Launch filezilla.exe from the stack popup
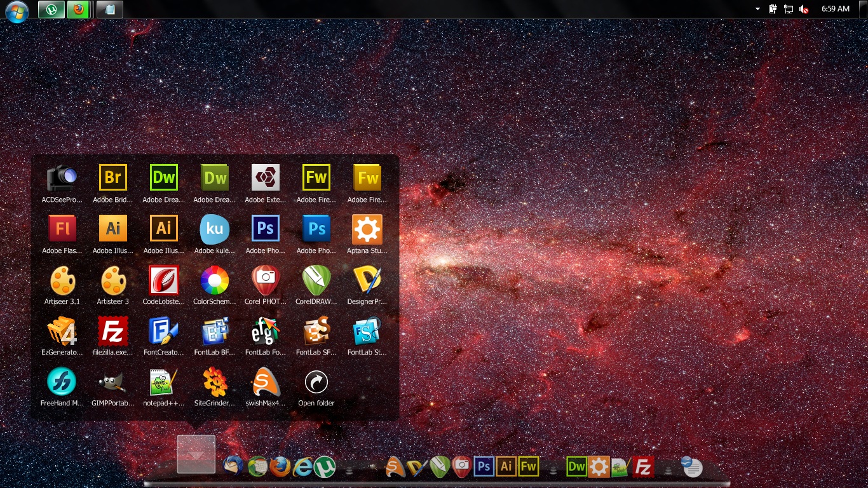 tap(113, 330)
